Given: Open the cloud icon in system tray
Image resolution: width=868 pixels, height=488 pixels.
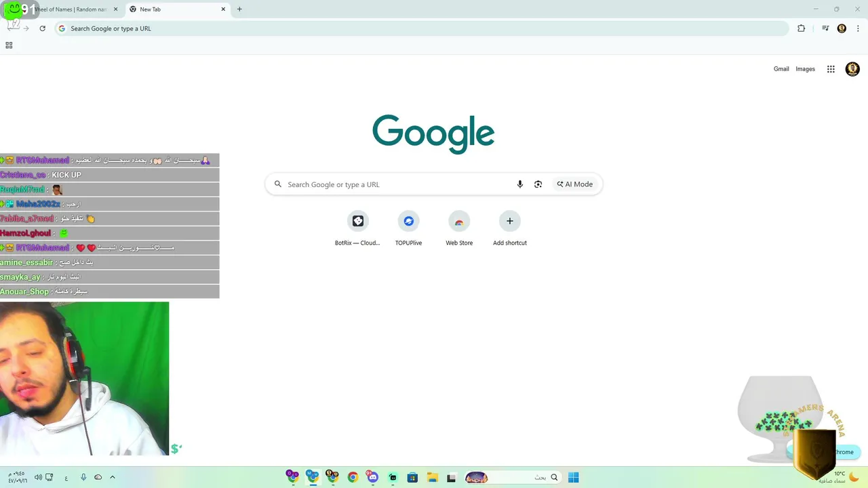Looking at the screenshot, I should point(98,477).
